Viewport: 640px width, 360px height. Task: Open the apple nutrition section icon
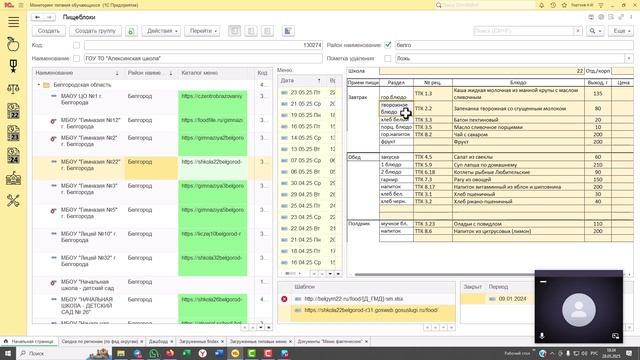click(x=13, y=44)
